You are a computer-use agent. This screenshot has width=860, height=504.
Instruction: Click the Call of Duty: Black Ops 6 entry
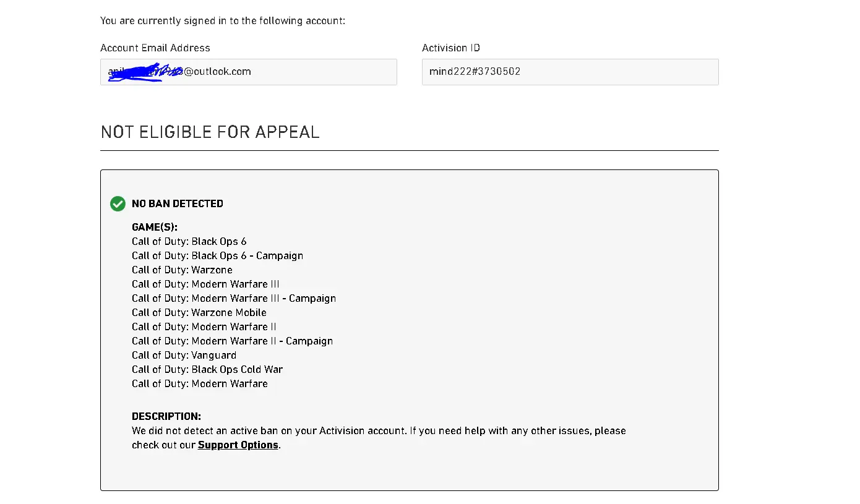click(x=189, y=241)
